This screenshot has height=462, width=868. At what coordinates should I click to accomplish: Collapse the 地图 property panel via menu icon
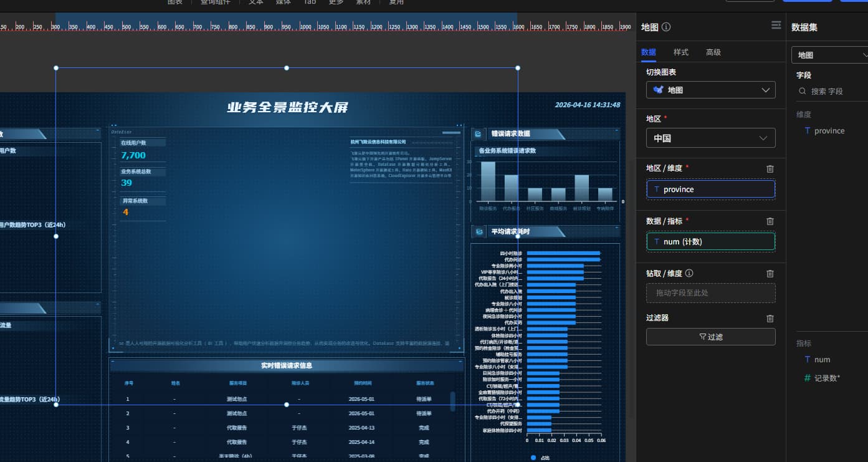(x=776, y=26)
